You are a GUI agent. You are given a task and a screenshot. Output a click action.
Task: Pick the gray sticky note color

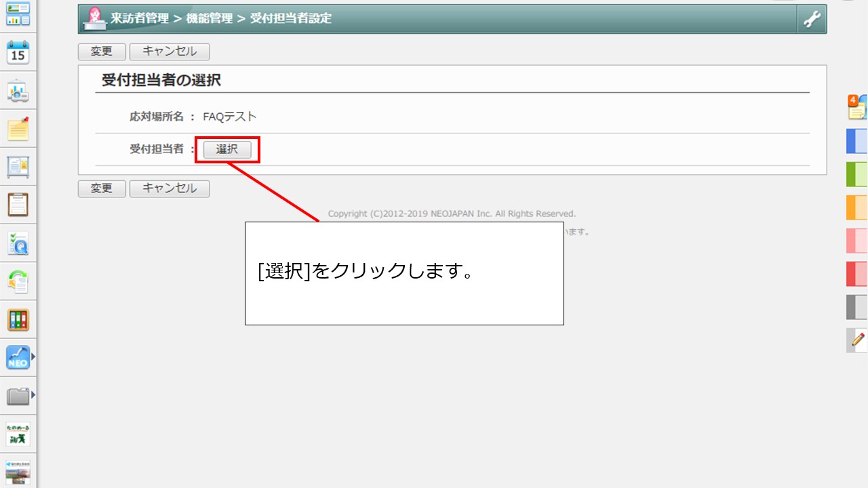[857, 307]
